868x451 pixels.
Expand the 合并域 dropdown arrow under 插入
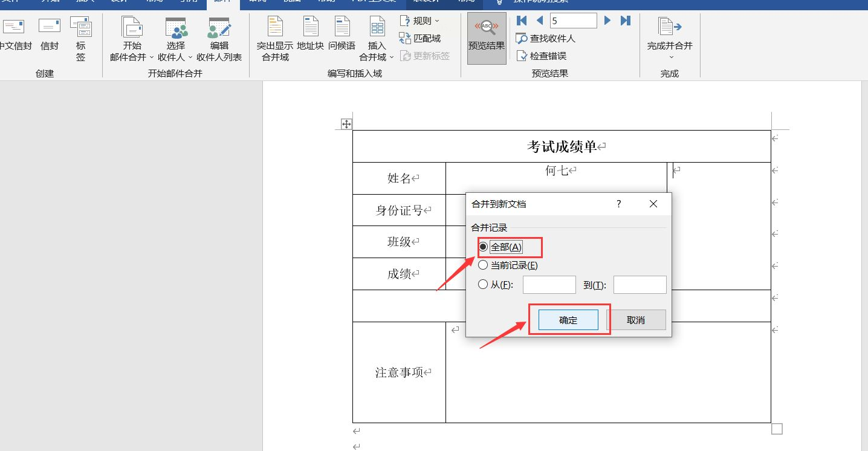392,57
